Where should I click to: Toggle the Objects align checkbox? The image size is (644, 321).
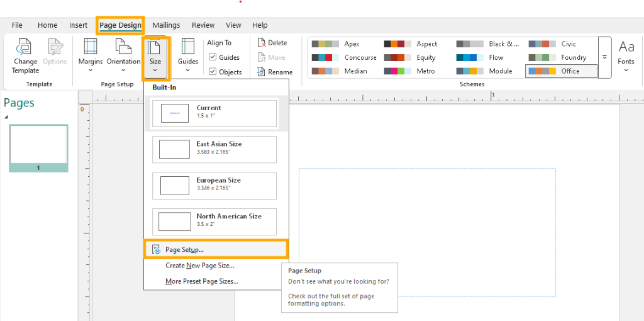[x=213, y=72]
